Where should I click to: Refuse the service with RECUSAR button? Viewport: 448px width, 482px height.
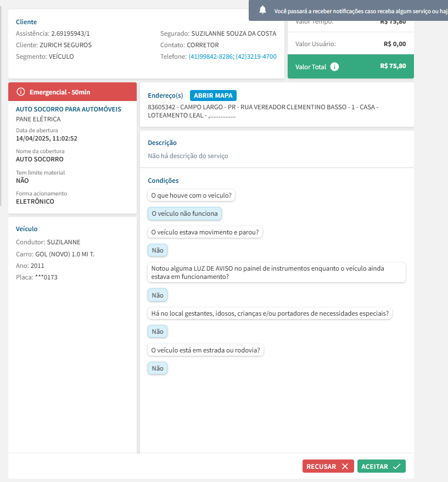point(328,467)
